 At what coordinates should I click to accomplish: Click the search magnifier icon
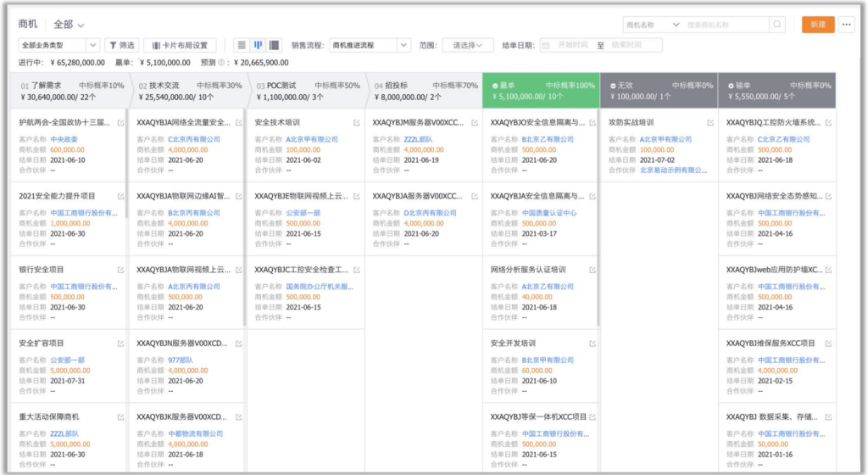tap(777, 25)
